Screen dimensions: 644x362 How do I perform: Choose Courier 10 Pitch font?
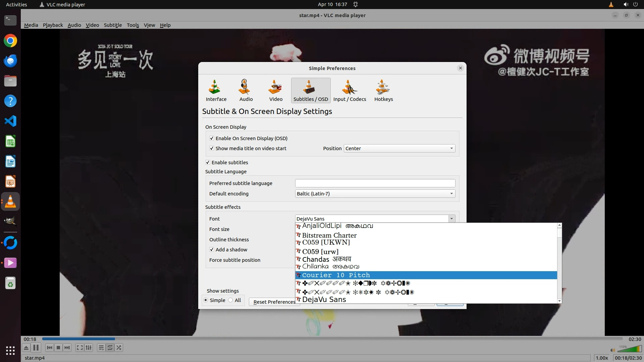[336, 275]
